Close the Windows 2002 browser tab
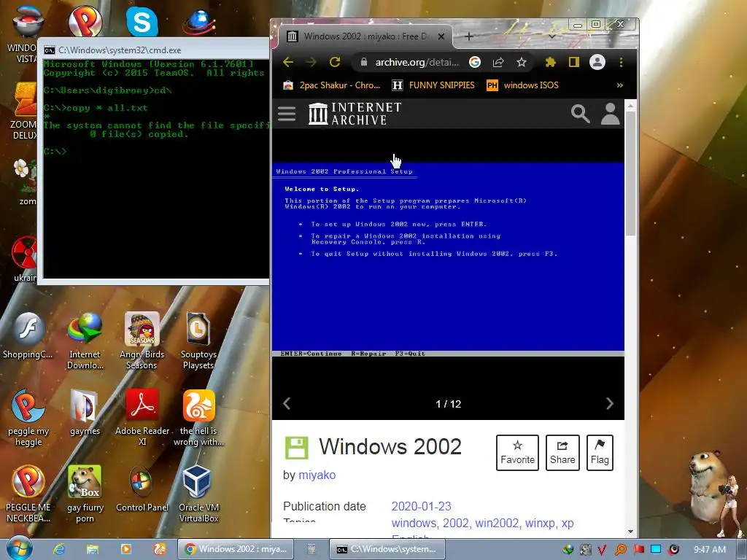Viewport: 747px width, 560px height. coord(441,36)
